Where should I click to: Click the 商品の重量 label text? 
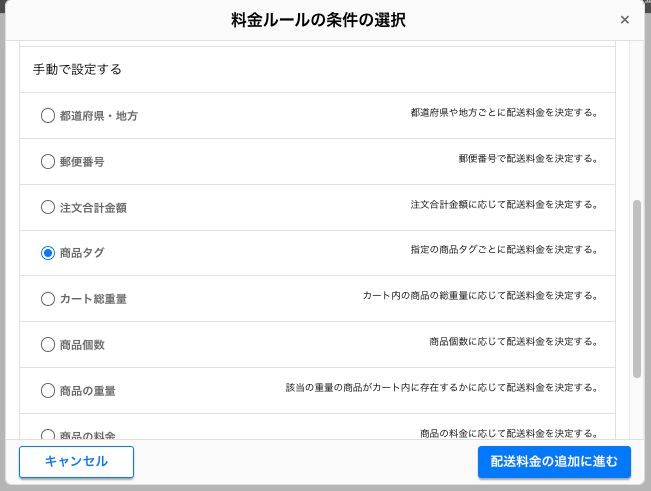pos(87,391)
